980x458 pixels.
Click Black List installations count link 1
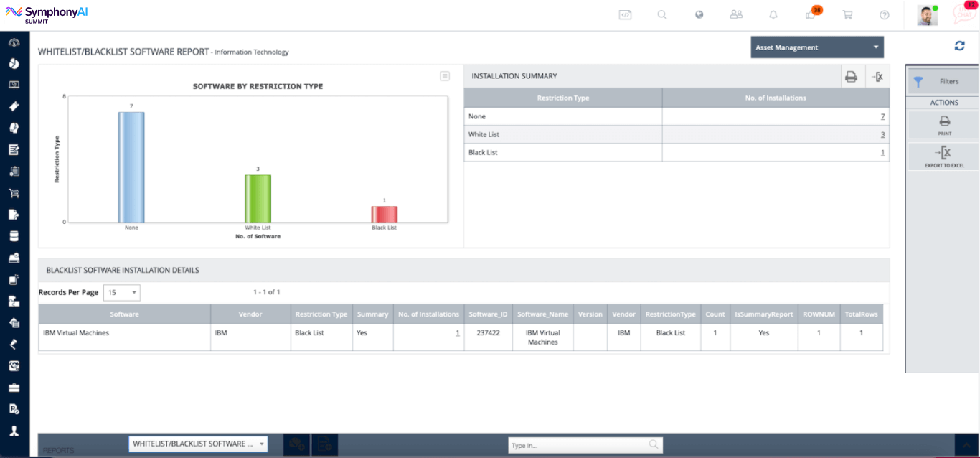click(x=883, y=152)
